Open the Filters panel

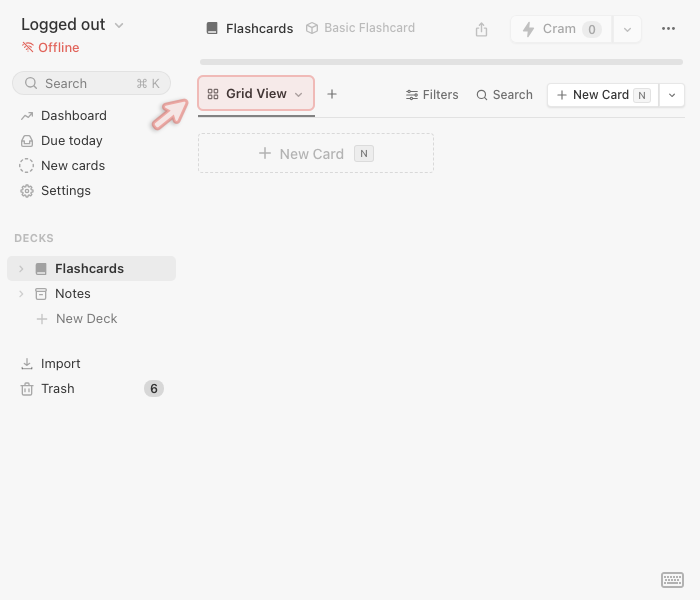[432, 95]
